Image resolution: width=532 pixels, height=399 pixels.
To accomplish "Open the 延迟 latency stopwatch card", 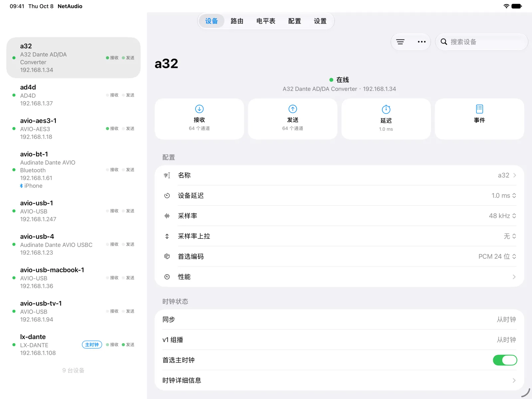I will [x=386, y=119].
